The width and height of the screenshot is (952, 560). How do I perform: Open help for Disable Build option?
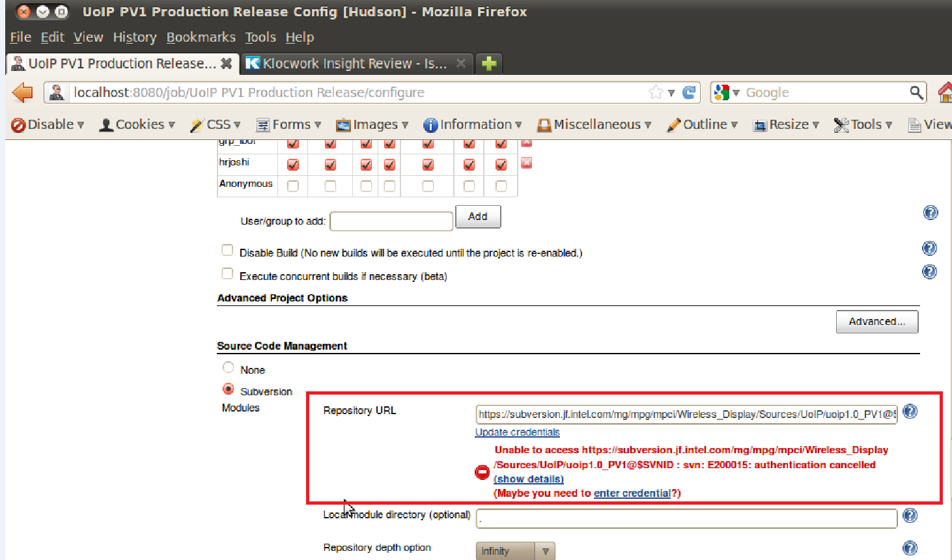click(x=930, y=248)
